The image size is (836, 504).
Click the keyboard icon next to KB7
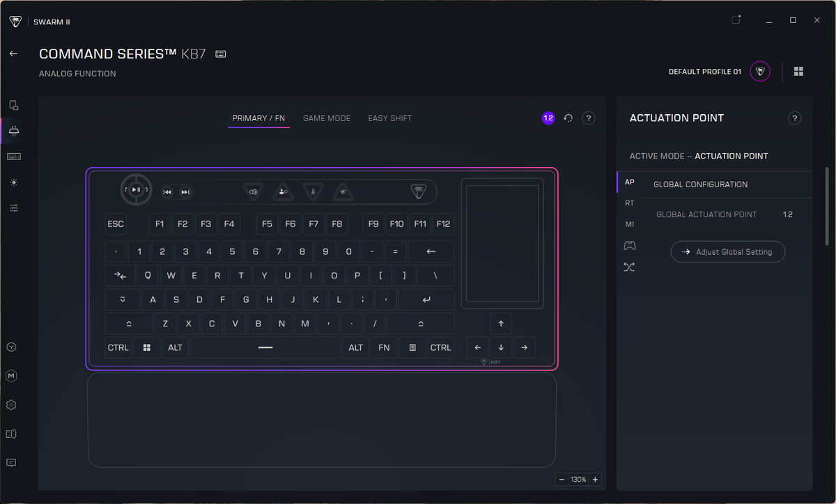pos(221,54)
